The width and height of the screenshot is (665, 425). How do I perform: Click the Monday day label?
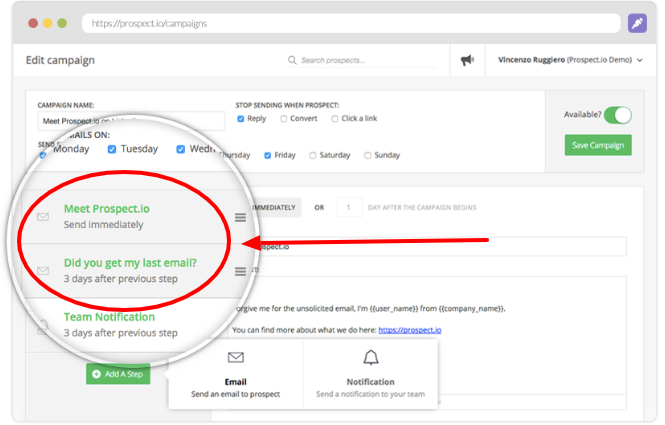pos(71,149)
